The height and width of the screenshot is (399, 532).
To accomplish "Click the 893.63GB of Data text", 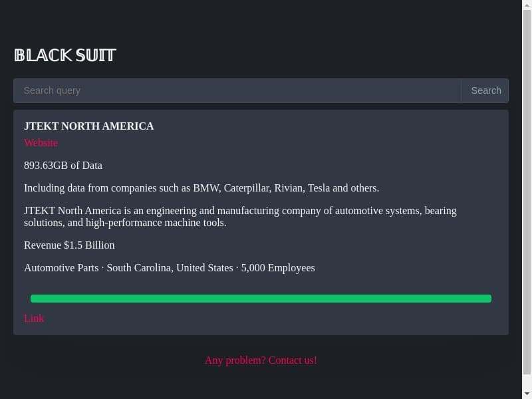I will click(63, 165).
